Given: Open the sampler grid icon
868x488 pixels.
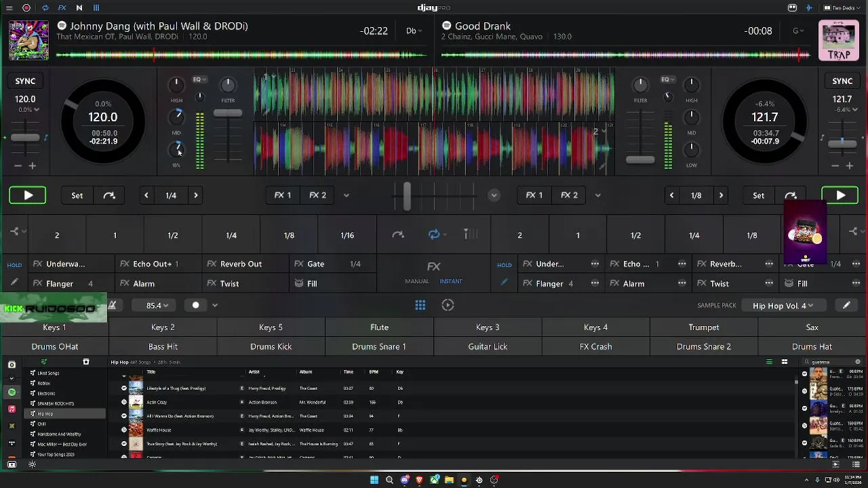Looking at the screenshot, I should click(420, 305).
